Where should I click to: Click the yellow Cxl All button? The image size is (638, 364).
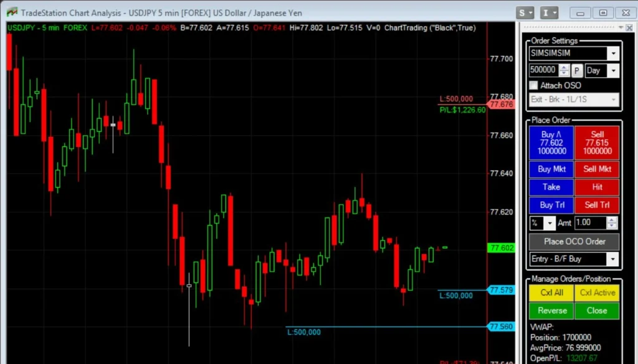(551, 292)
